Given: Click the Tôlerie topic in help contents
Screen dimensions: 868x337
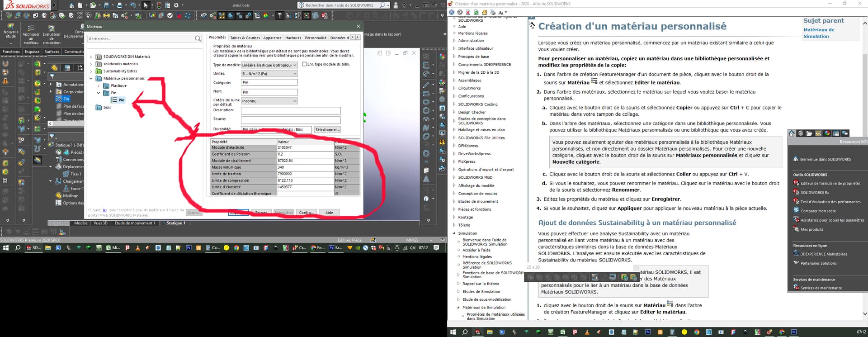Looking at the screenshot, I should (x=464, y=225).
